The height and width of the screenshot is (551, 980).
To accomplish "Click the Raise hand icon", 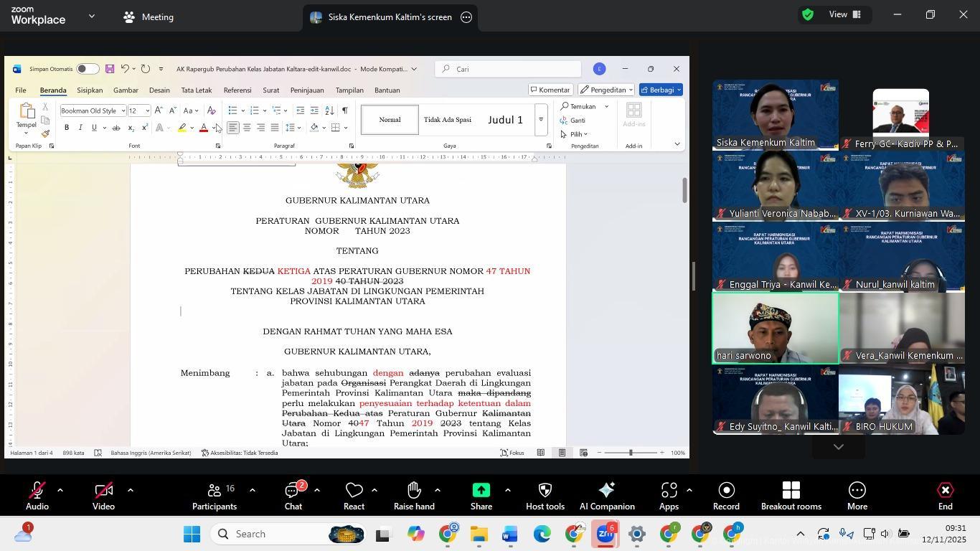I will pyautogui.click(x=414, y=491).
